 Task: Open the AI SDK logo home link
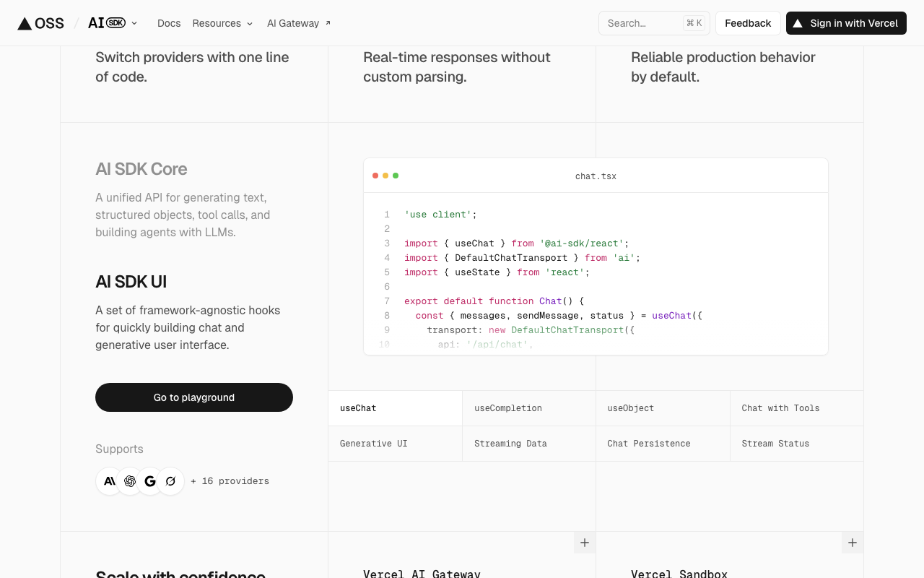pyautogui.click(x=107, y=23)
